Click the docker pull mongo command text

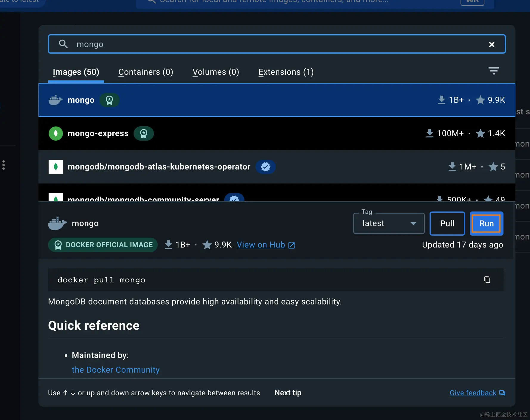(101, 280)
